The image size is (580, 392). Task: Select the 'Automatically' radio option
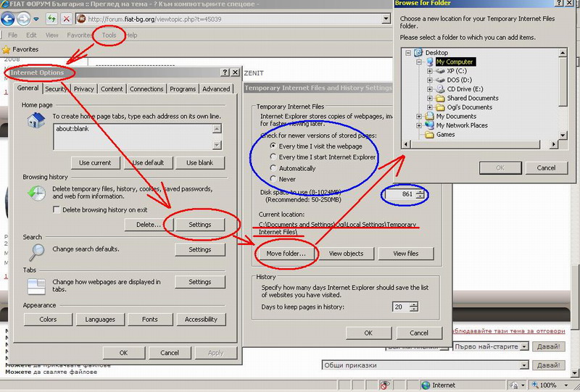pyautogui.click(x=273, y=168)
